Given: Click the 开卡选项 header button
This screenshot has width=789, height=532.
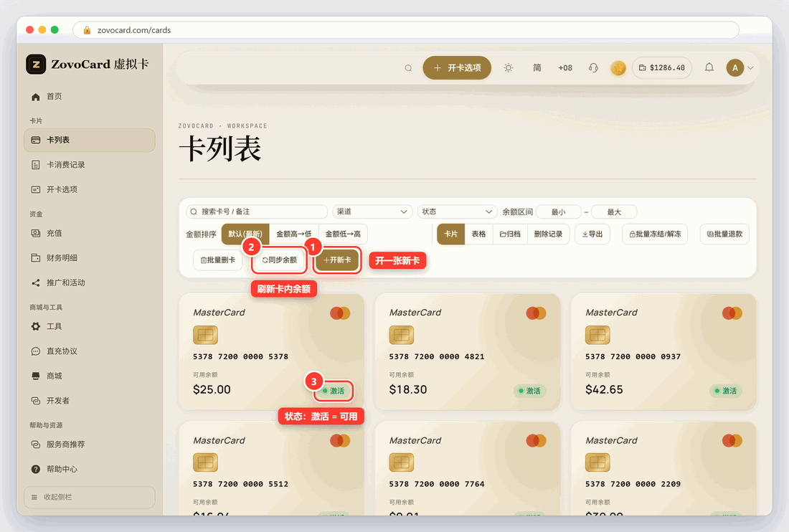Looking at the screenshot, I should click(457, 68).
